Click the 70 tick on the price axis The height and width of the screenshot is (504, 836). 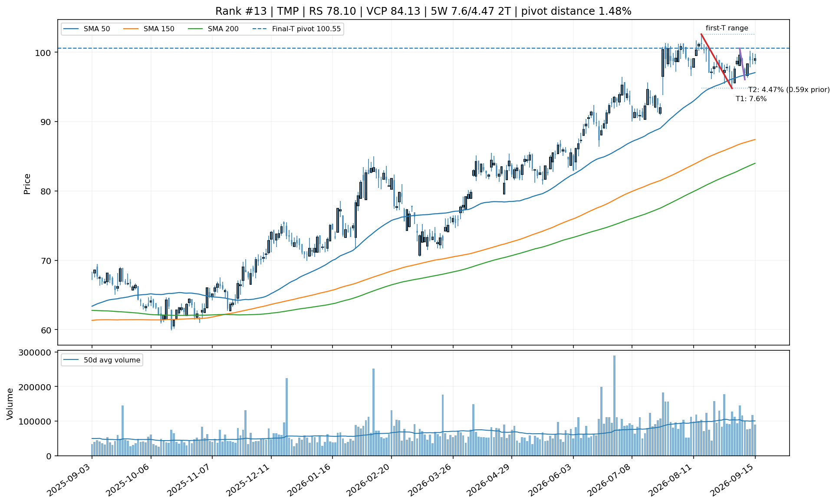46,261
